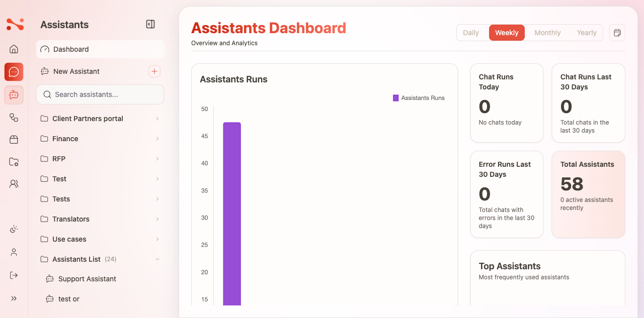Expand the Tests folder chevron
The width and height of the screenshot is (644, 318).
click(157, 199)
